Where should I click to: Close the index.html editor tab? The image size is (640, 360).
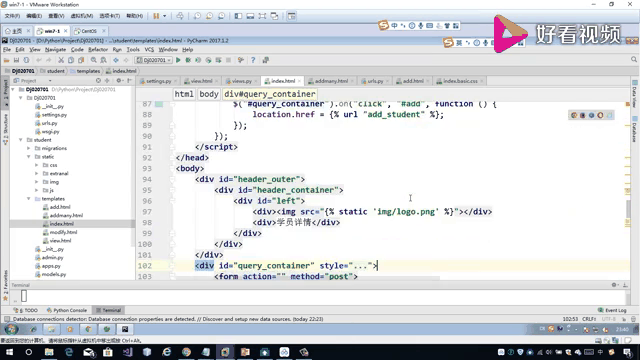[299, 81]
